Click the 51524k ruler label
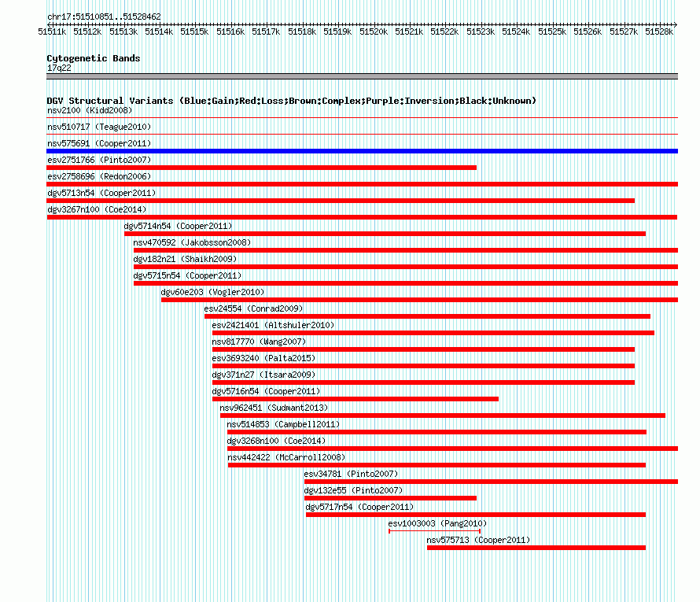 point(516,31)
